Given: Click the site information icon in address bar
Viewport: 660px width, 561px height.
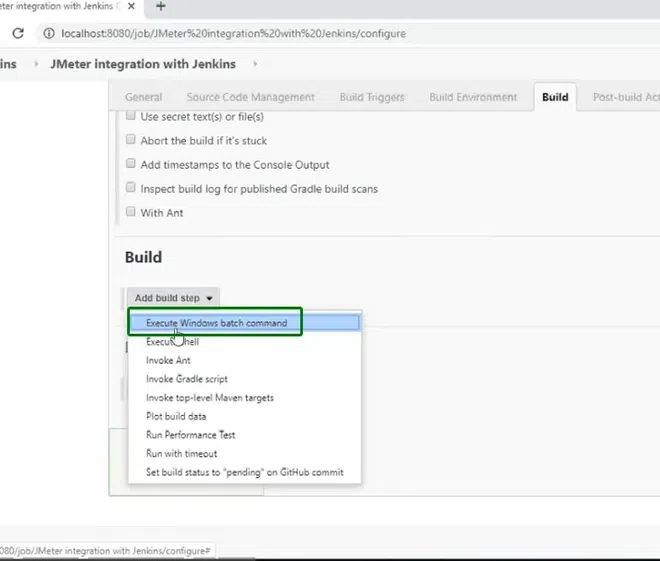Looking at the screenshot, I should click(x=49, y=33).
